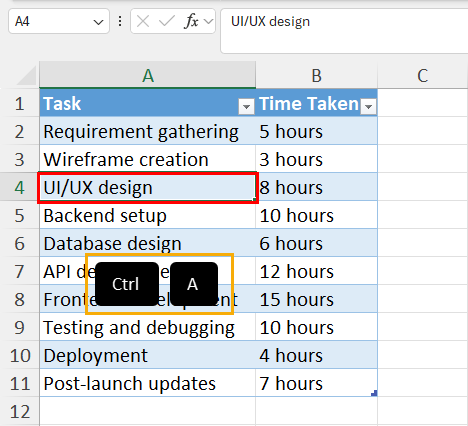The image size is (468, 426).
Task: Select the 4 hours cell
Action: 316,355
